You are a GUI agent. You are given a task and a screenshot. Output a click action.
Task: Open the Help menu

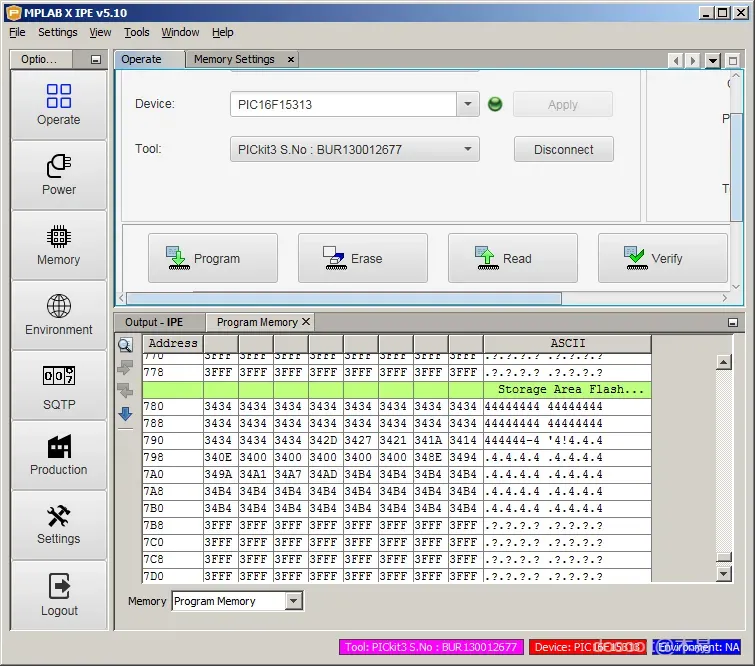pos(222,32)
